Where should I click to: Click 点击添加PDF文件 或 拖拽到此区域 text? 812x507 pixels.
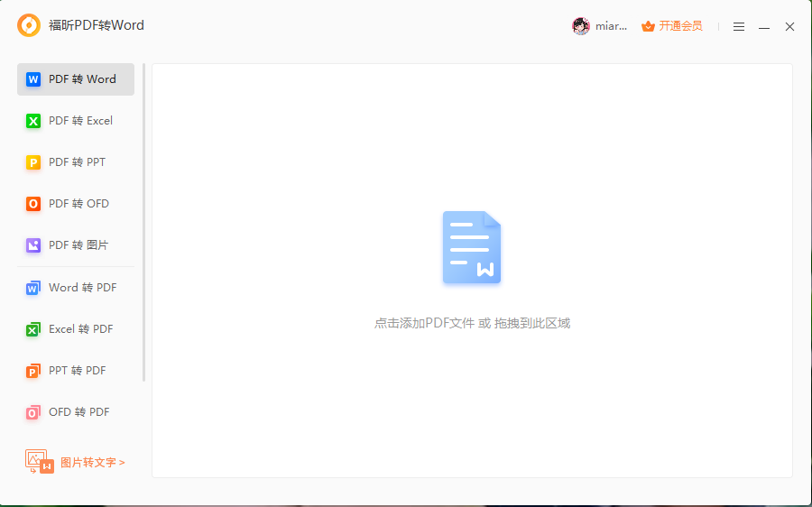(x=472, y=323)
